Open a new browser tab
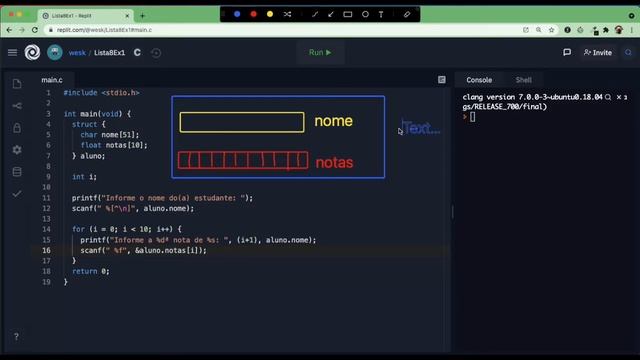 click(x=142, y=16)
